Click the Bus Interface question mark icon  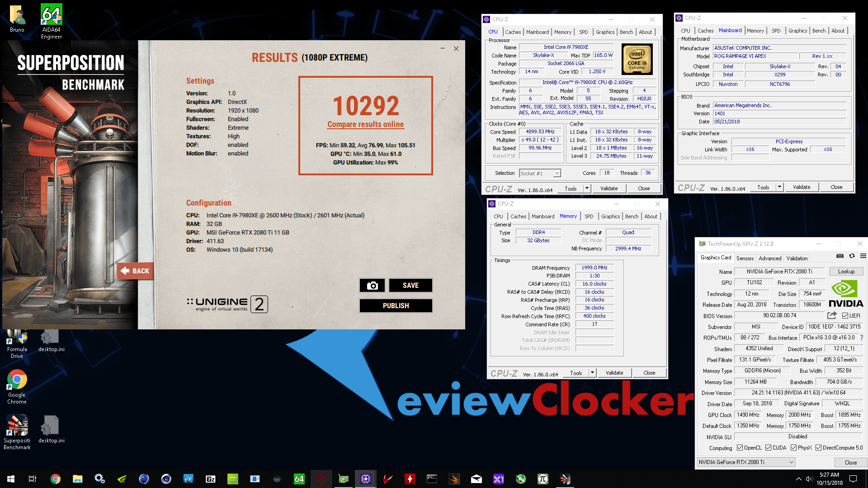tap(862, 338)
